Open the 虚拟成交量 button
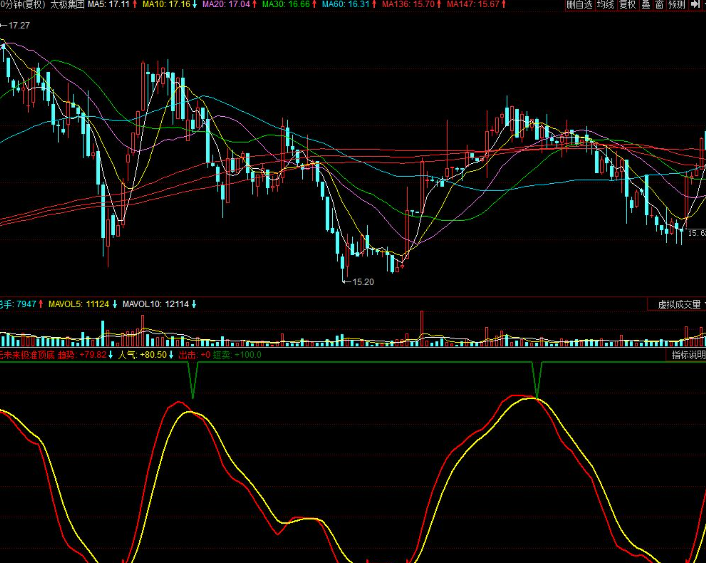 point(679,305)
